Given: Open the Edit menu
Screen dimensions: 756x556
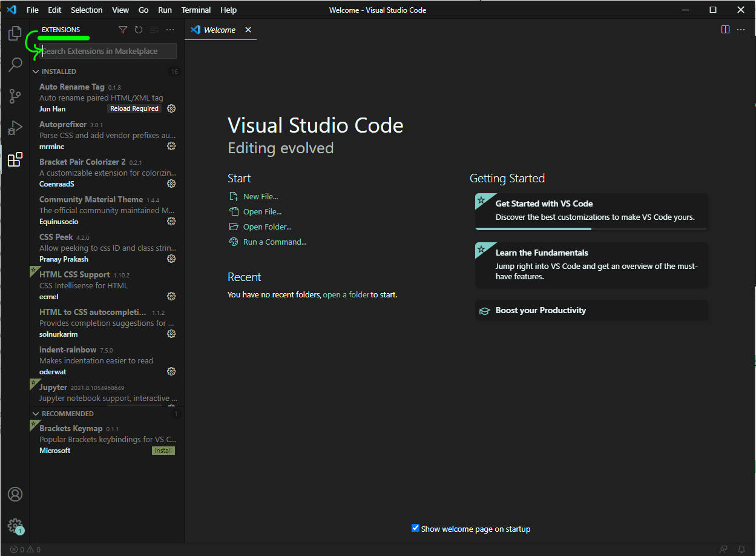Looking at the screenshot, I should tap(54, 10).
